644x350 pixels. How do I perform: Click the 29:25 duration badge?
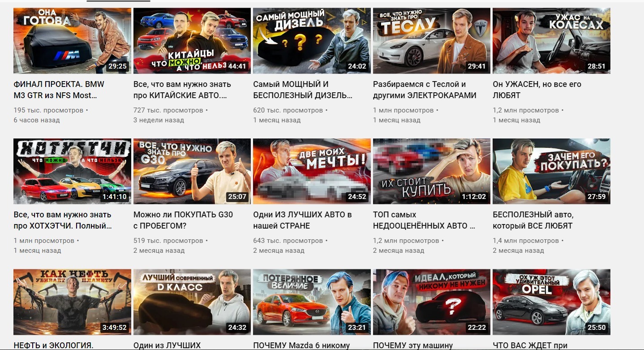[x=118, y=66]
